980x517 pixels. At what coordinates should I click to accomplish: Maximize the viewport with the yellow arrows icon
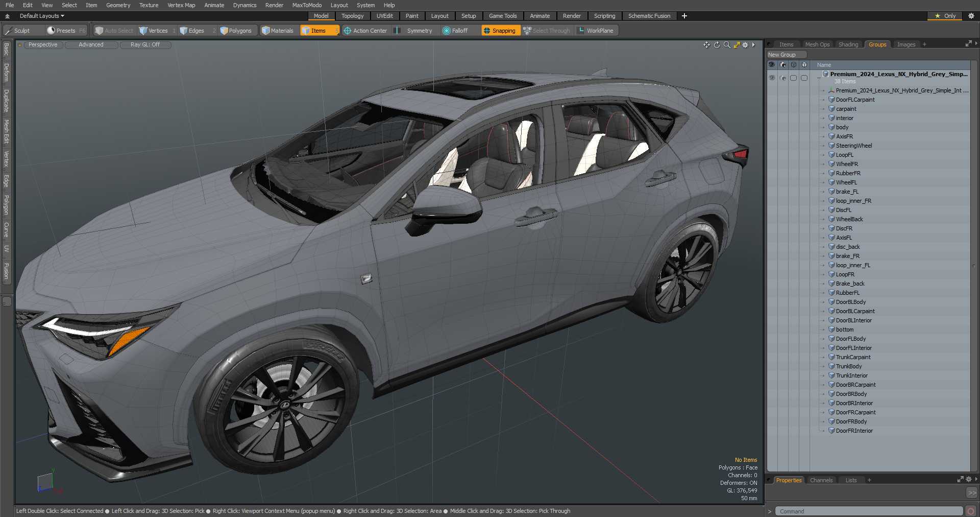pyautogui.click(x=737, y=45)
